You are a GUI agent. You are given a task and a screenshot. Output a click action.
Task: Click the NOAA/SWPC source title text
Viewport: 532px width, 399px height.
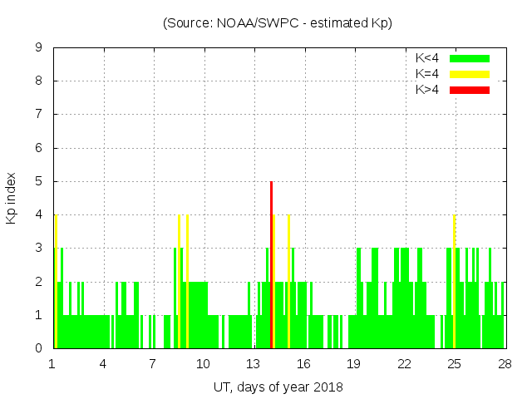tap(278, 23)
